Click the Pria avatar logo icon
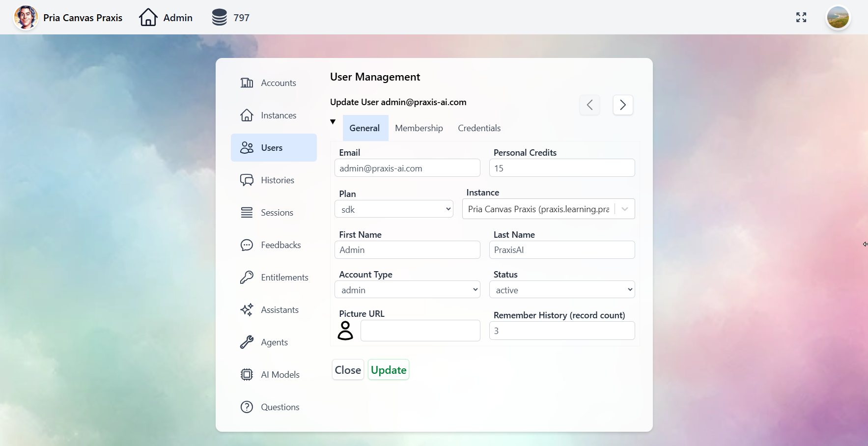868x446 pixels. pos(26,18)
